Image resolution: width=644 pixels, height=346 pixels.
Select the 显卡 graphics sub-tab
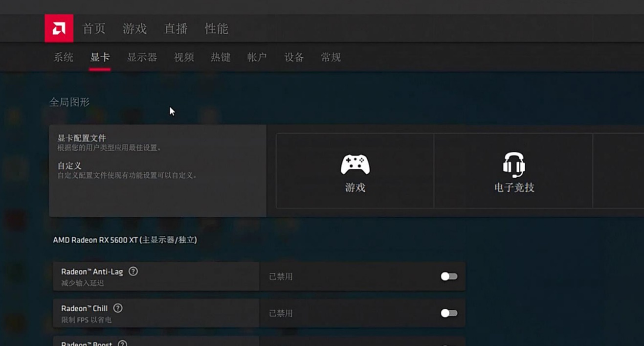click(x=100, y=57)
